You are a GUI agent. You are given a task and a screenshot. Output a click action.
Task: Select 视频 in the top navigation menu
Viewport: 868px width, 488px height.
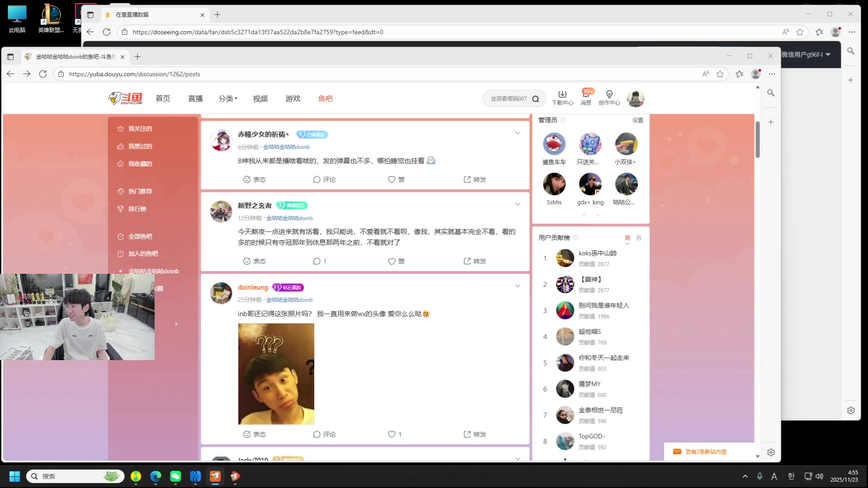pyautogui.click(x=259, y=99)
